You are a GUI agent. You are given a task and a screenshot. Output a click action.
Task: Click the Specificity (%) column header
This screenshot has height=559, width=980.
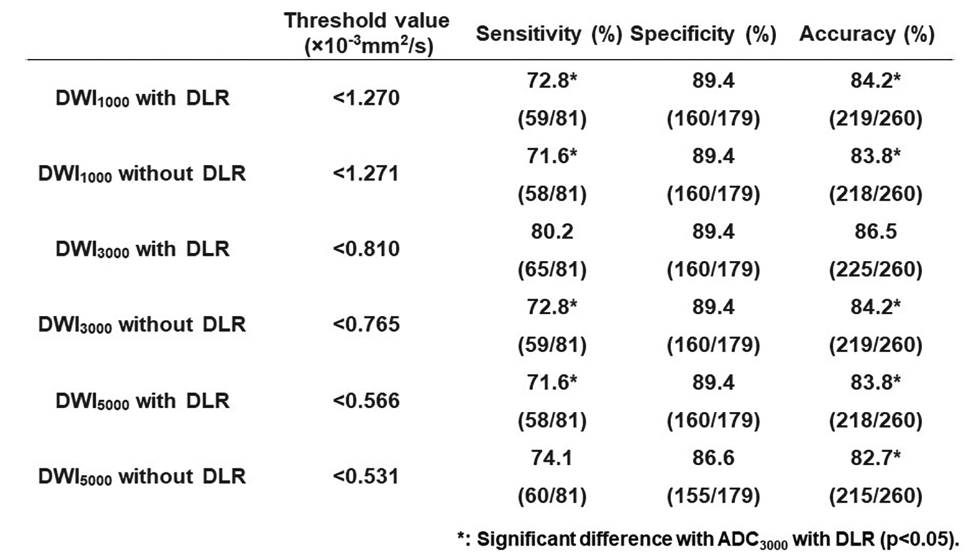pyautogui.click(x=703, y=34)
